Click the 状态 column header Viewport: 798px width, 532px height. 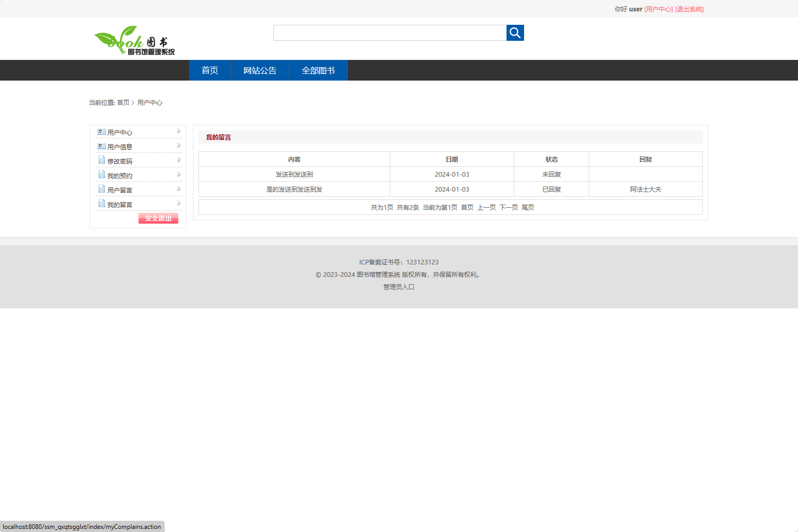click(551, 160)
